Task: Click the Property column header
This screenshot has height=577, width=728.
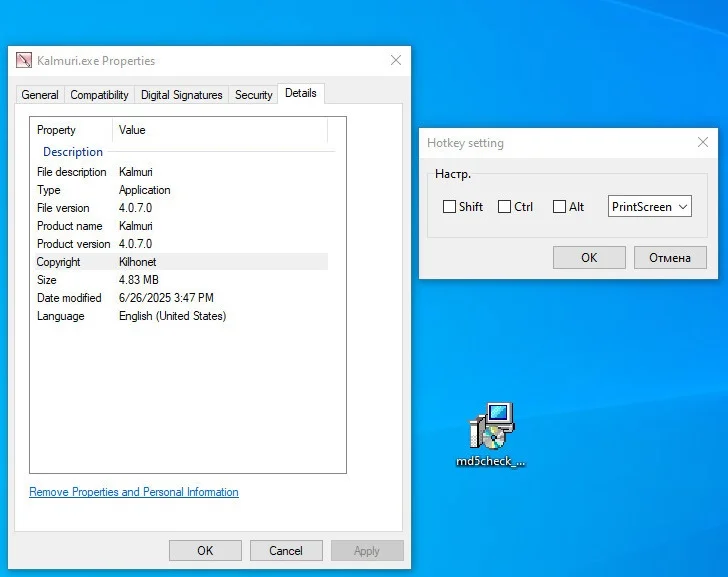Action: click(x=72, y=130)
